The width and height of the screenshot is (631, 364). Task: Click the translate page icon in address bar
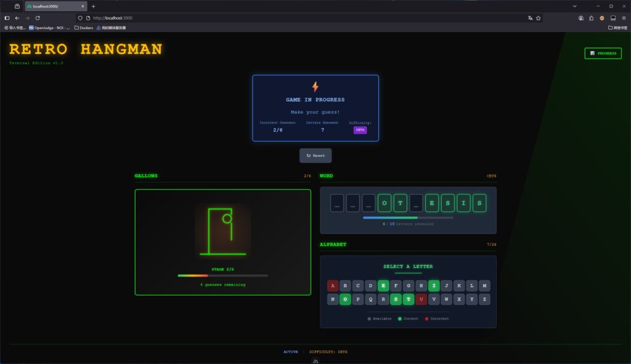(529, 18)
